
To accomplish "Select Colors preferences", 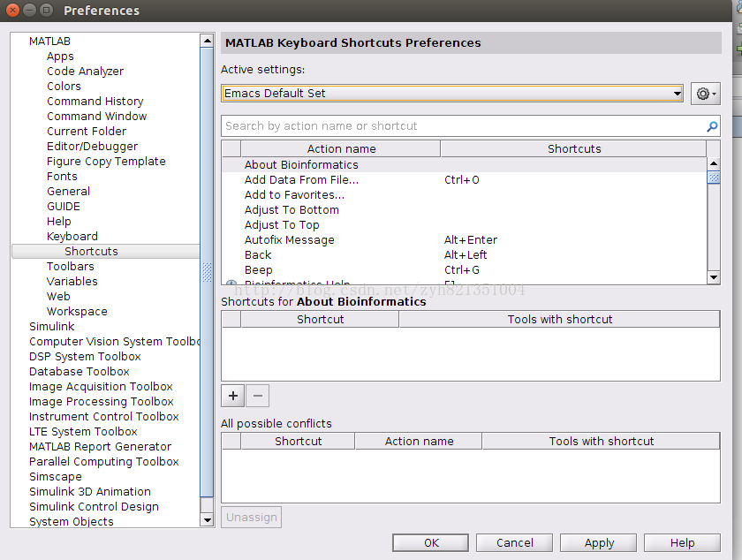I will tap(64, 87).
